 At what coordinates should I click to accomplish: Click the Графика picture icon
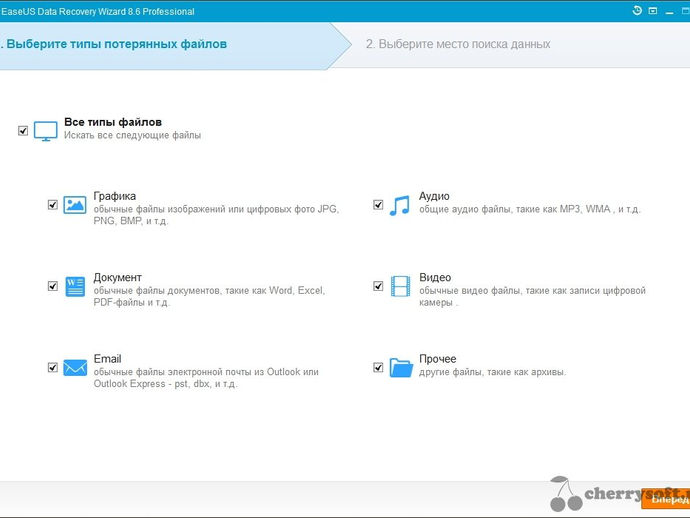(x=75, y=205)
